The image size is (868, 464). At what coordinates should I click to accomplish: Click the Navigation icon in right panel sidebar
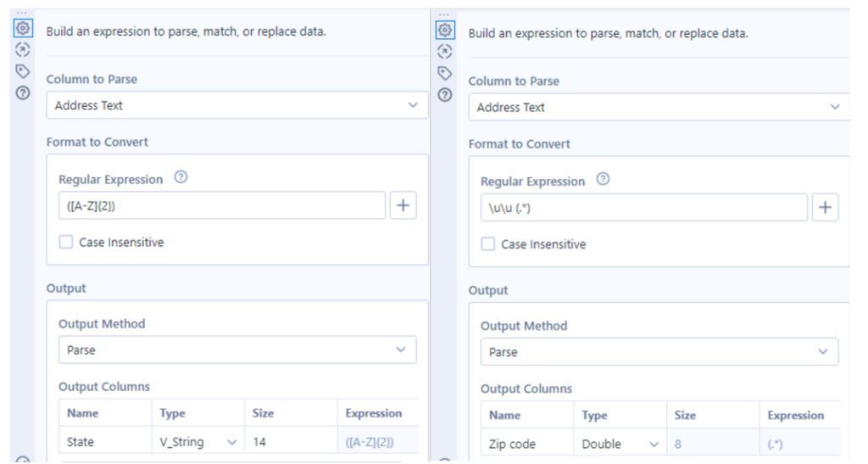point(444,52)
